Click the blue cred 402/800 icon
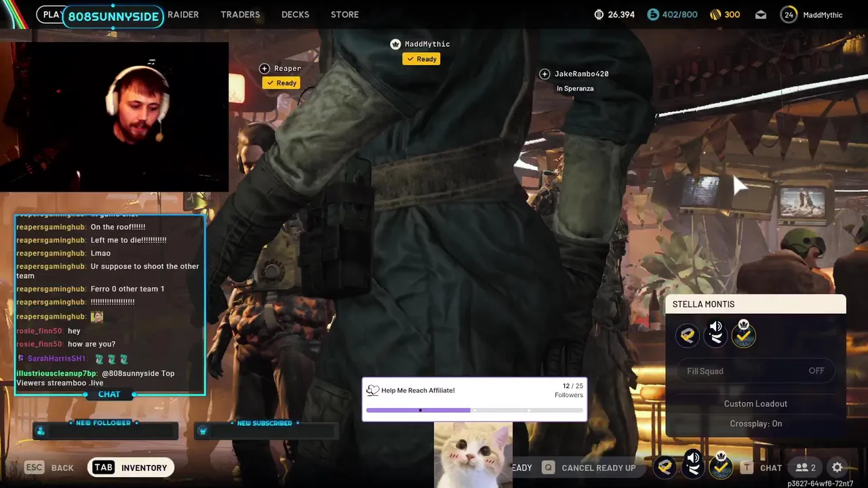 pos(653,14)
